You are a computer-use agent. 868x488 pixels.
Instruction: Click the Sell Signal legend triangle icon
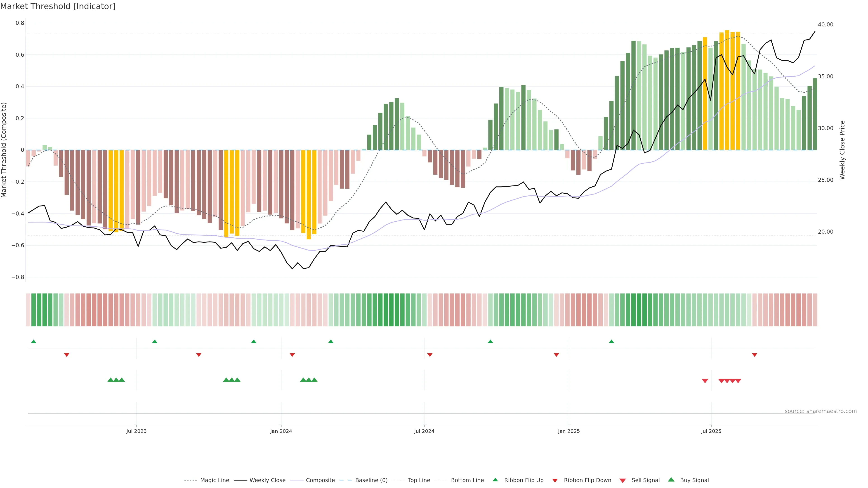pos(622,481)
